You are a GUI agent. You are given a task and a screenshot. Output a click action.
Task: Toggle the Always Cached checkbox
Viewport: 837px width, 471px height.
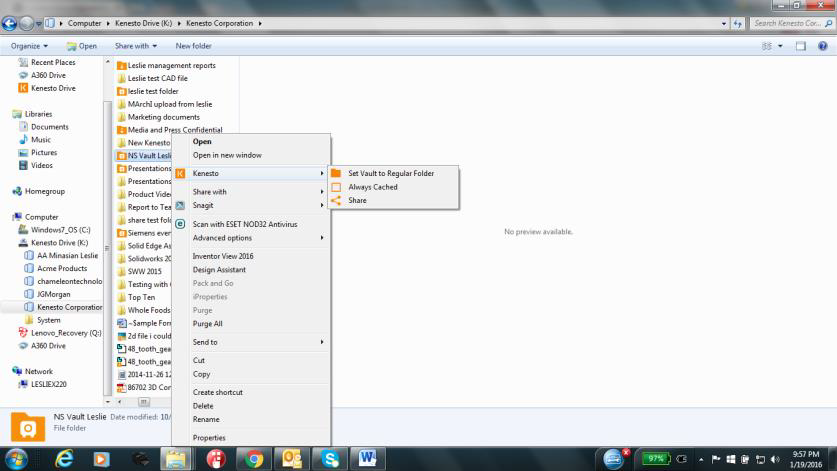(x=336, y=187)
